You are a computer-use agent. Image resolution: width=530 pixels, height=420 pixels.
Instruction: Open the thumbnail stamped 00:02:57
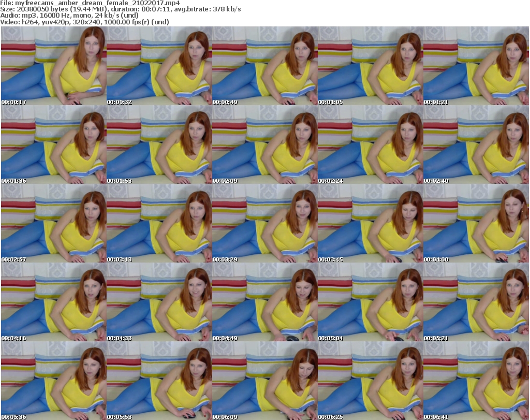click(54, 224)
